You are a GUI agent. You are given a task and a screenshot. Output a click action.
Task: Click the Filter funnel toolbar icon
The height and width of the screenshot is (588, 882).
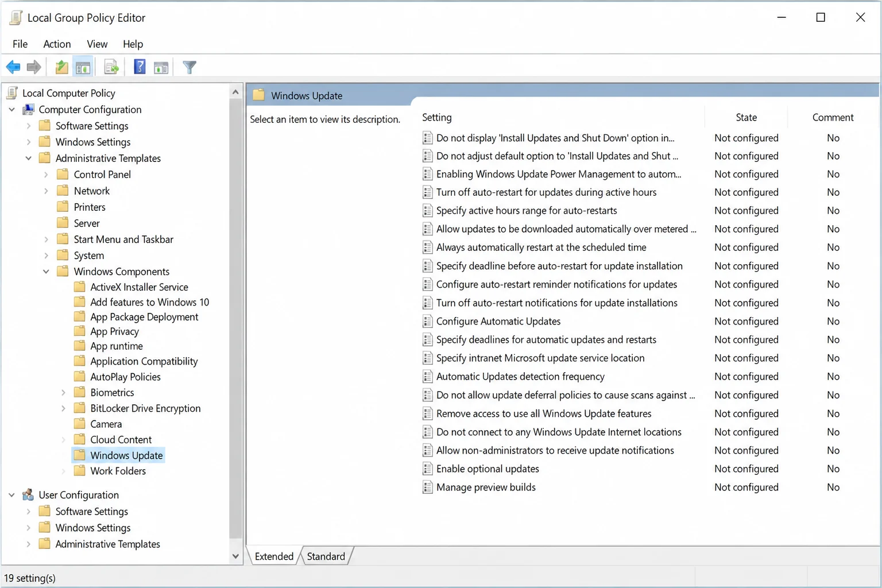[x=189, y=67]
